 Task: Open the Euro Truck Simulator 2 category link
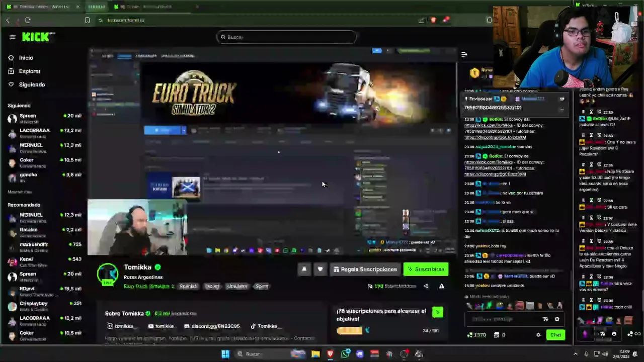pyautogui.click(x=149, y=286)
